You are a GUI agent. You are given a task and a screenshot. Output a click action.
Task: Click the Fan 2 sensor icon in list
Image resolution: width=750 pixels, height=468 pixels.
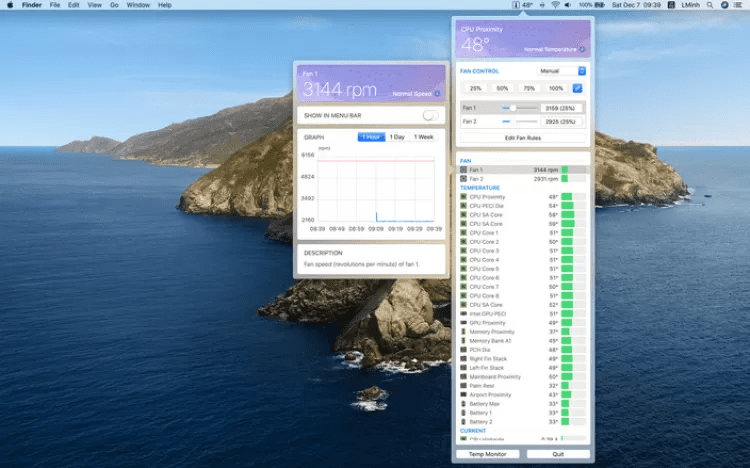point(463,178)
